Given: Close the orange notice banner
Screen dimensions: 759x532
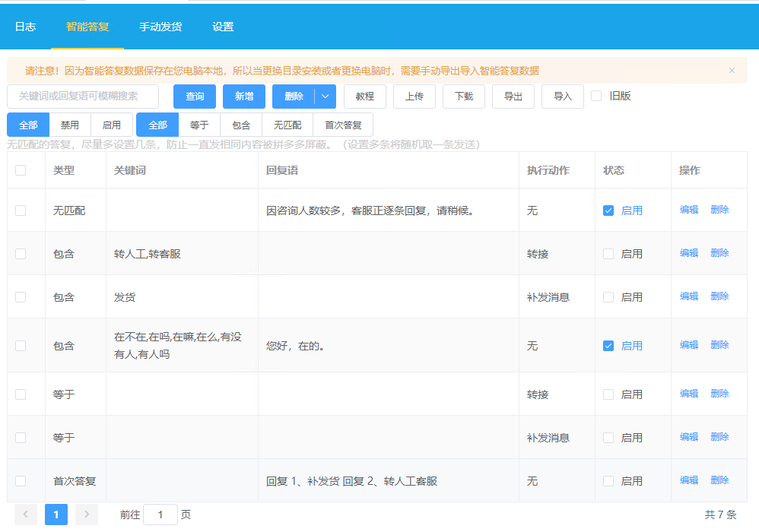Looking at the screenshot, I should tap(732, 71).
